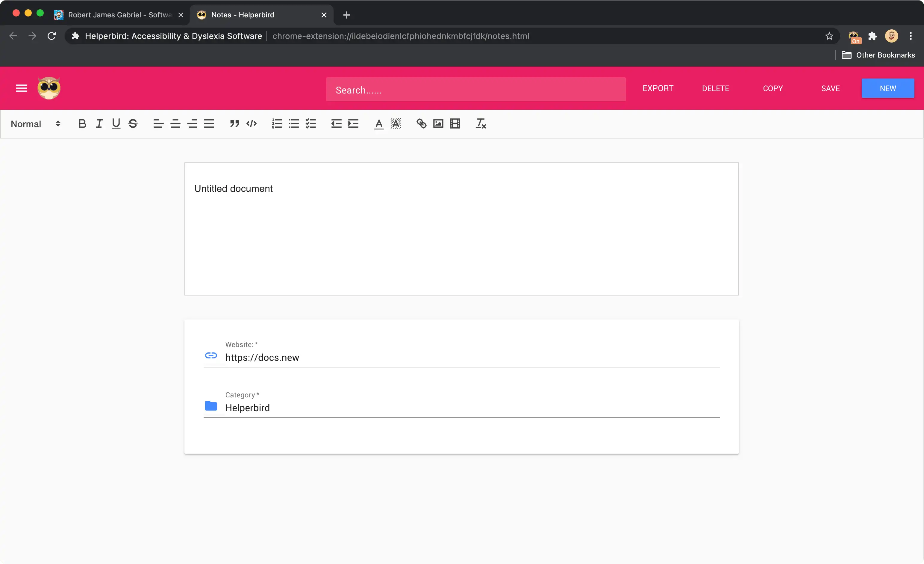
Task: Toggle underline formatting
Action: (x=116, y=123)
